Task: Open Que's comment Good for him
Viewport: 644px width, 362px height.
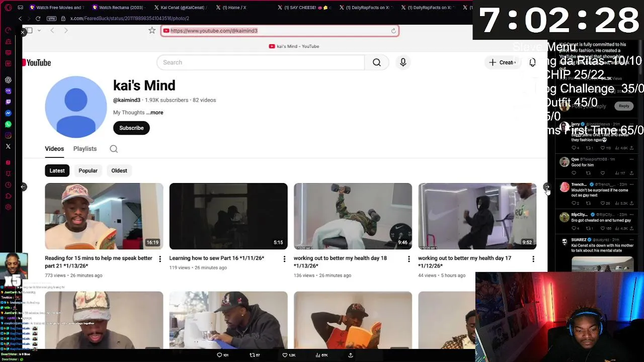Action: [x=583, y=165]
